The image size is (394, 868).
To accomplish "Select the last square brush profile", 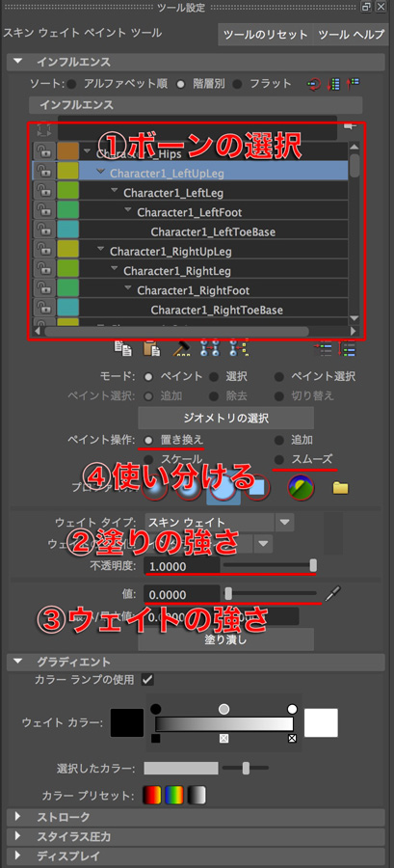I will (257, 488).
